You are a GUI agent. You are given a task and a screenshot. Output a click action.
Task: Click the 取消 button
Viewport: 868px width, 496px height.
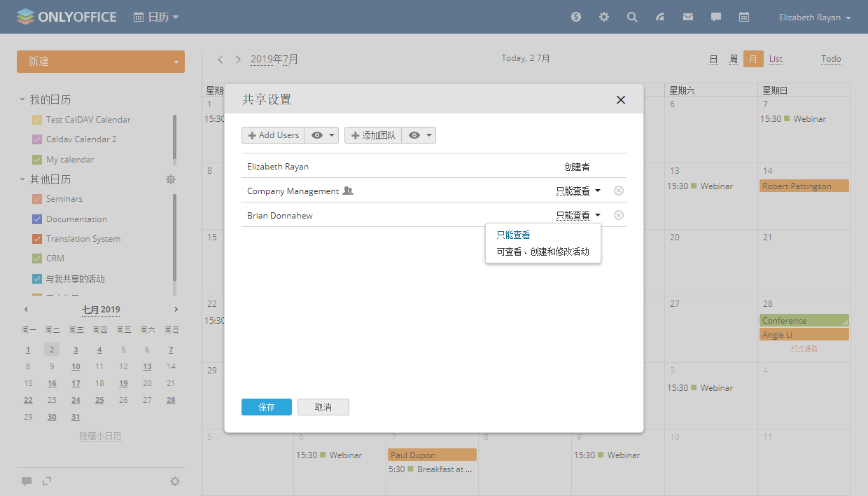click(x=323, y=407)
